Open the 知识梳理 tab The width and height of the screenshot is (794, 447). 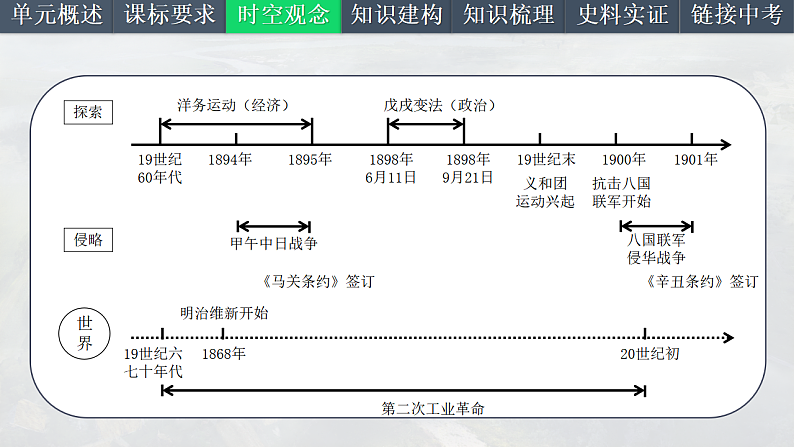(x=508, y=16)
